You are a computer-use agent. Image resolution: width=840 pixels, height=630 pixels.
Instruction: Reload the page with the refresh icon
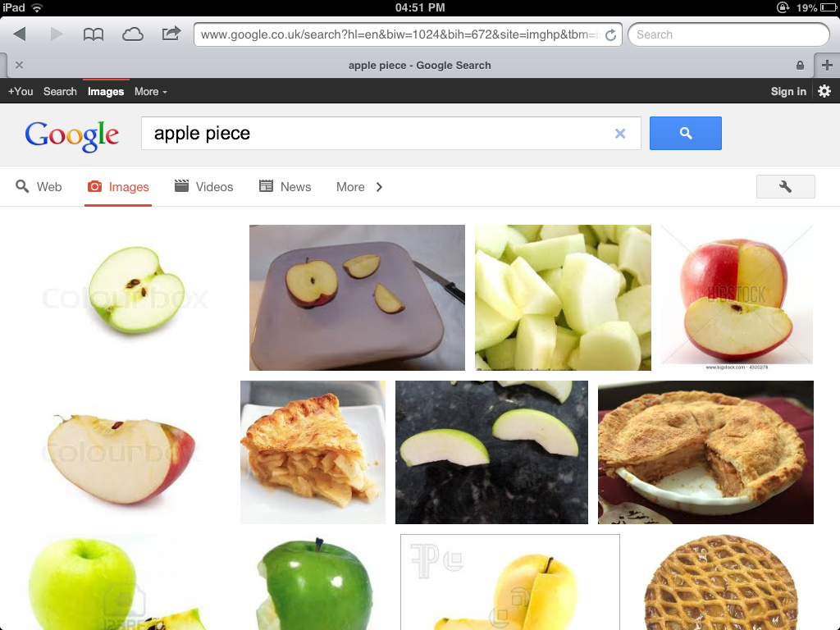pos(610,34)
